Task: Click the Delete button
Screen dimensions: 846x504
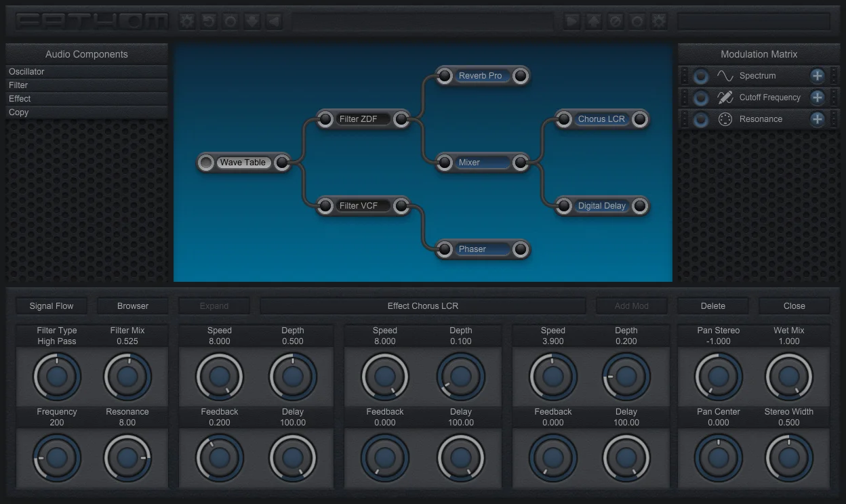Action: [713, 306]
